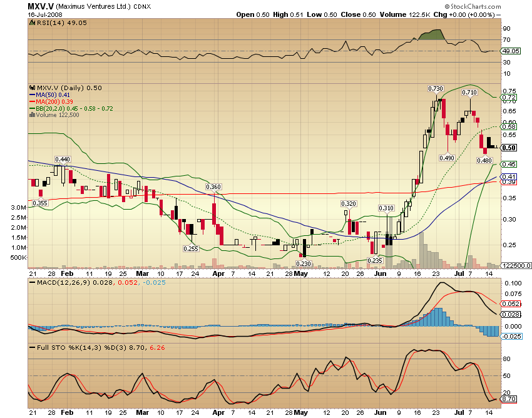Click the Low 0.50 value in header
The width and height of the screenshot is (532, 418).
(x=322, y=14)
